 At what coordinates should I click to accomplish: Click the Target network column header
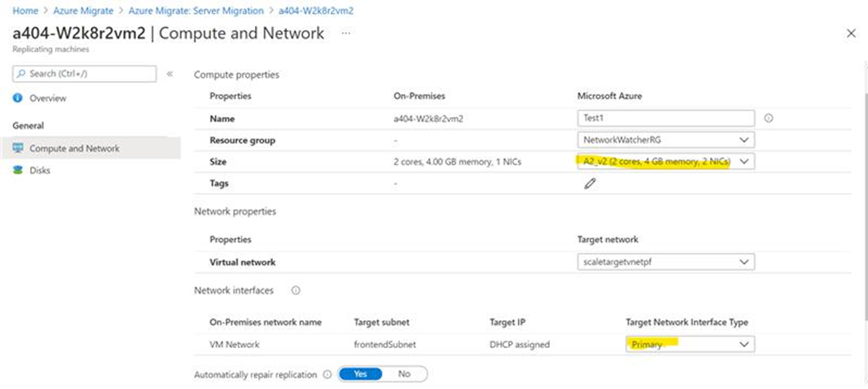607,240
